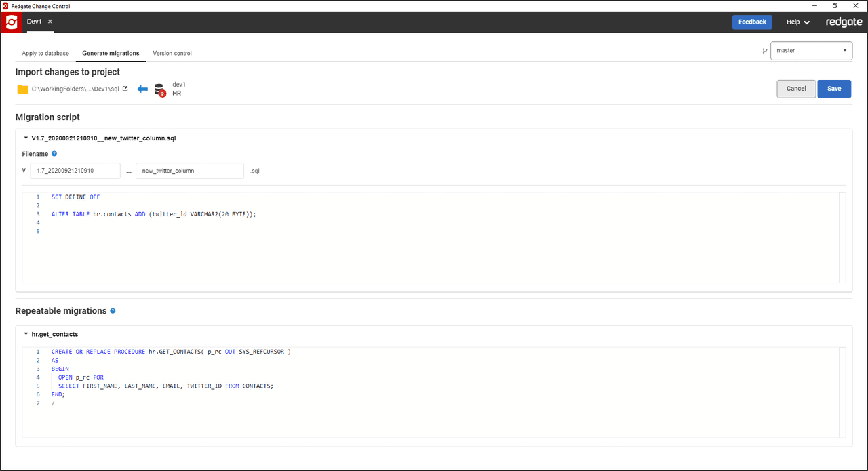The image size is (868, 471).
Task: Minimize the Redgate Change Control window
Action: [x=815, y=6]
